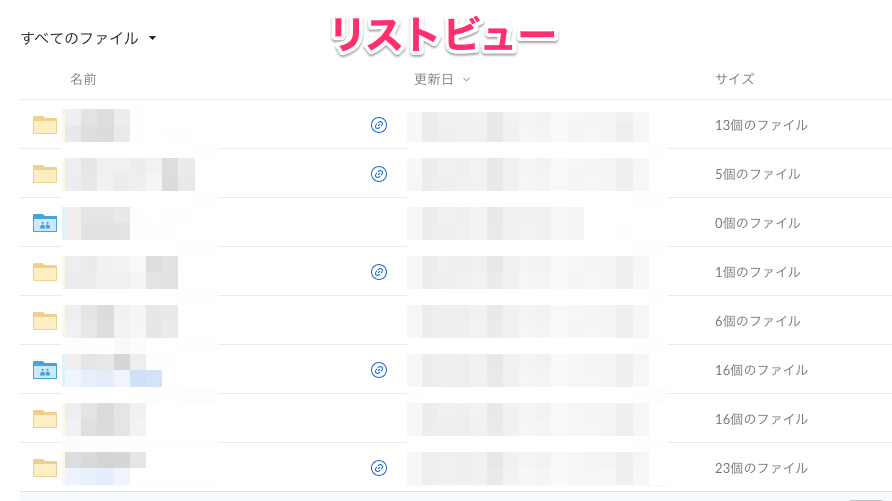Click shared link icon on blue 16-file folder row
The height and width of the screenshot is (501, 892).
[x=378, y=370]
